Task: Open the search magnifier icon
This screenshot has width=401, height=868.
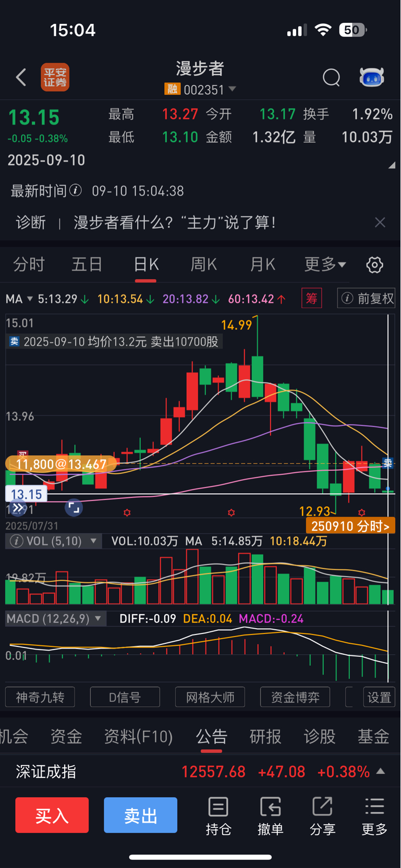Action: [331, 78]
